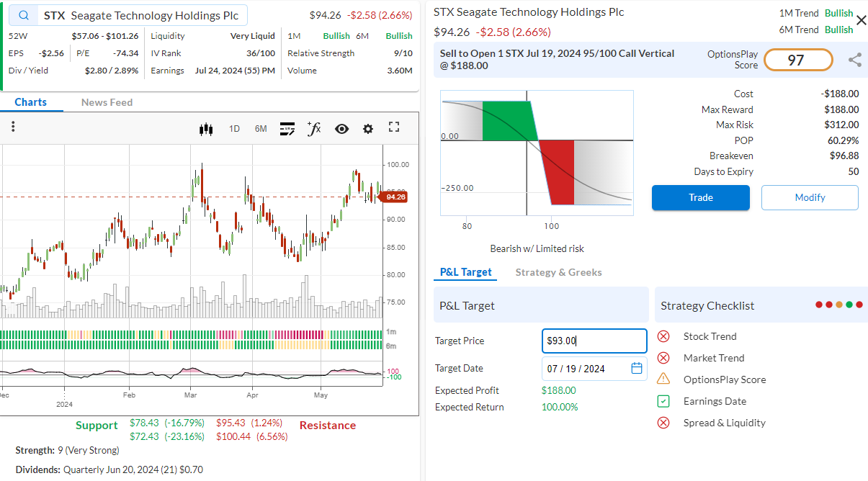Open the Target Date calendar picker

(637, 368)
